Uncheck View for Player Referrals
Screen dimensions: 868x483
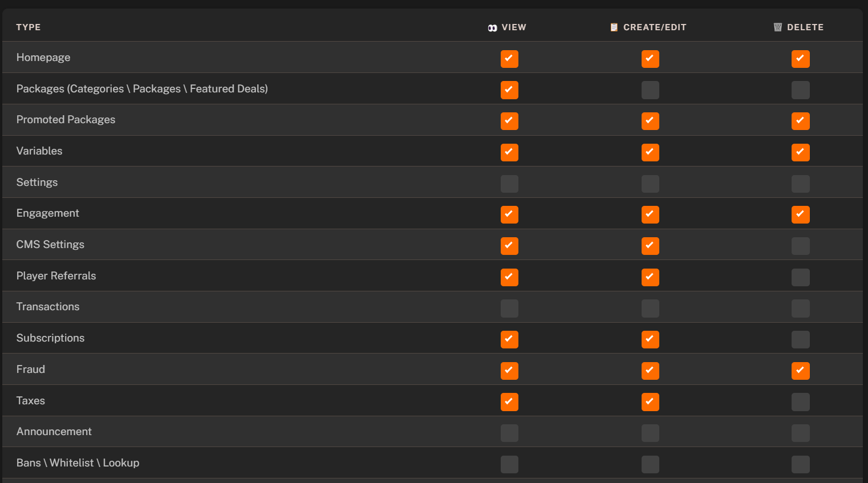click(x=509, y=277)
